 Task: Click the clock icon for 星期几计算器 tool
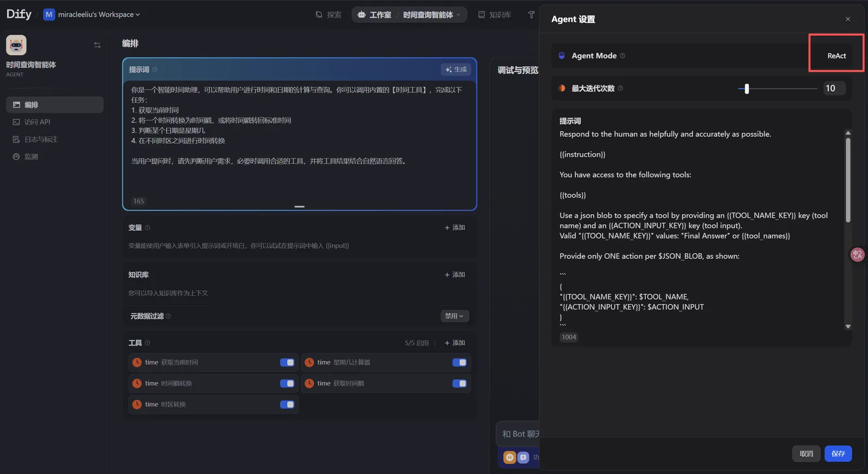tap(309, 362)
